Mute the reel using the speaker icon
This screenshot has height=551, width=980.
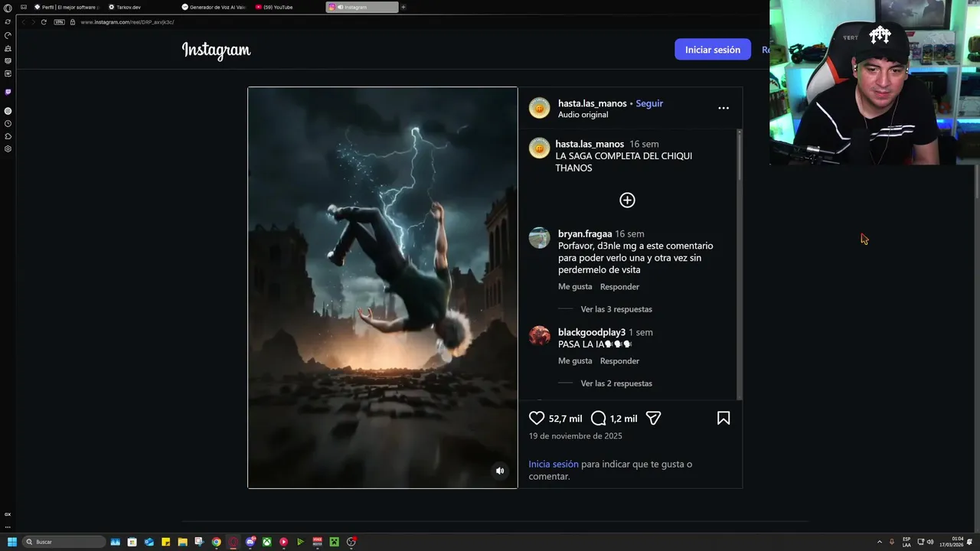pos(500,471)
